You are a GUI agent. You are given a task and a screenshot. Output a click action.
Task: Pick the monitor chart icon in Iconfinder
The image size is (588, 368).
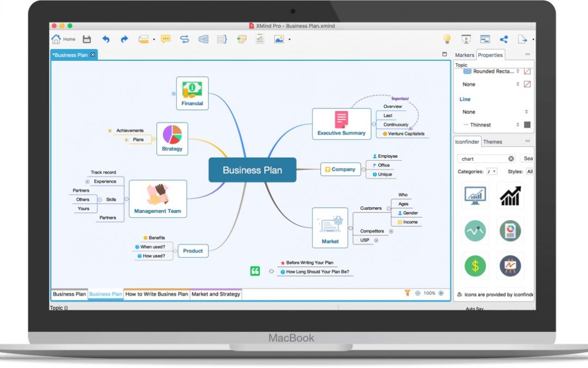point(475,195)
